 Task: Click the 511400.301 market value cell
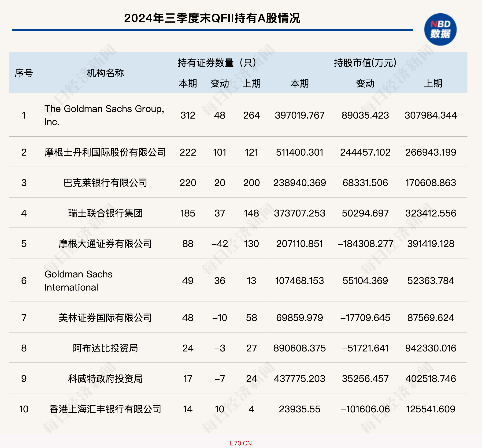pyautogui.click(x=299, y=152)
